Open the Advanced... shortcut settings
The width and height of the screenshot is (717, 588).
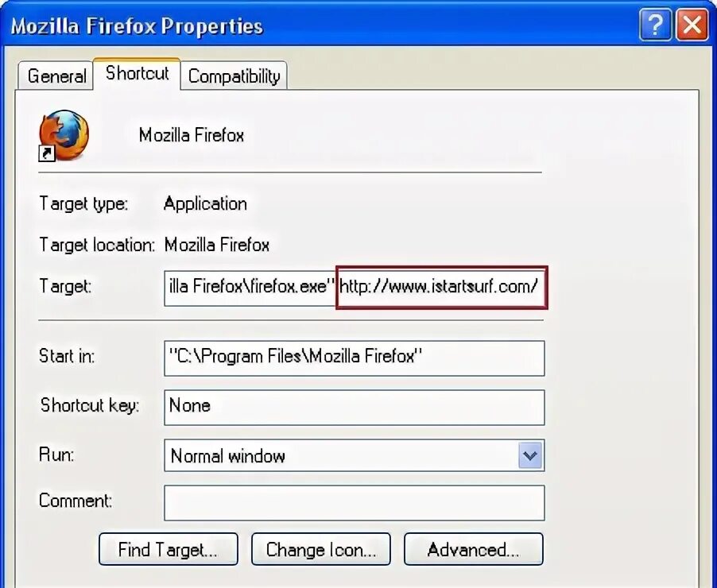[474, 549]
